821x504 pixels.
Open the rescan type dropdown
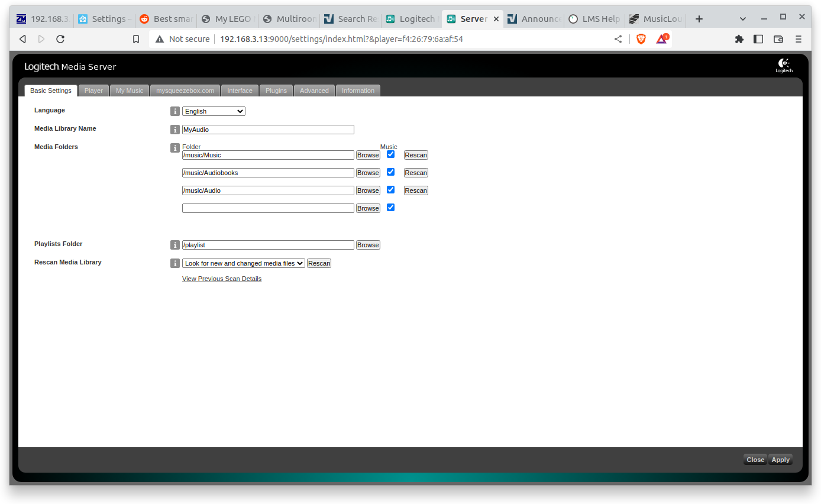244,263
